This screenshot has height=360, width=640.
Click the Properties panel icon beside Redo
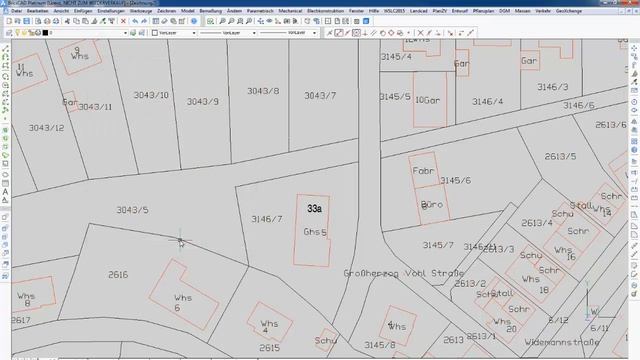point(156,21)
